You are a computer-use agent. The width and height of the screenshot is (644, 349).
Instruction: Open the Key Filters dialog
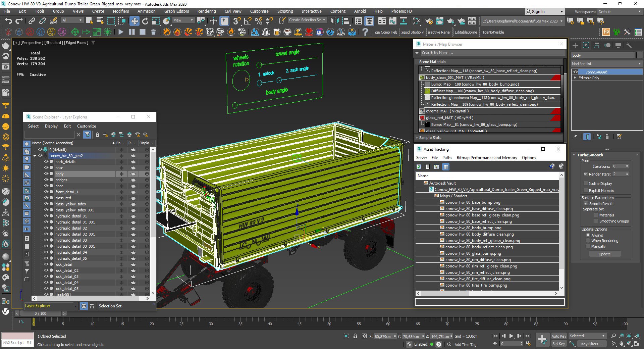592,344
